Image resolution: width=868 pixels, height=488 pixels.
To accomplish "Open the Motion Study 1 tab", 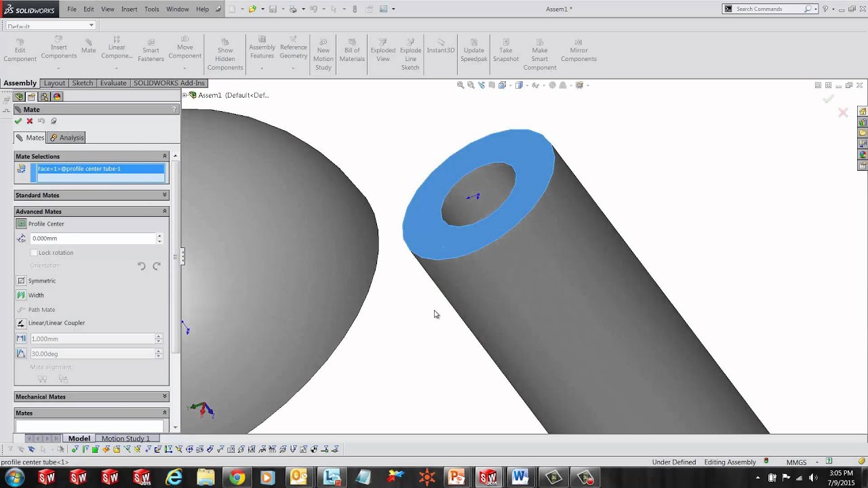I will click(x=125, y=439).
